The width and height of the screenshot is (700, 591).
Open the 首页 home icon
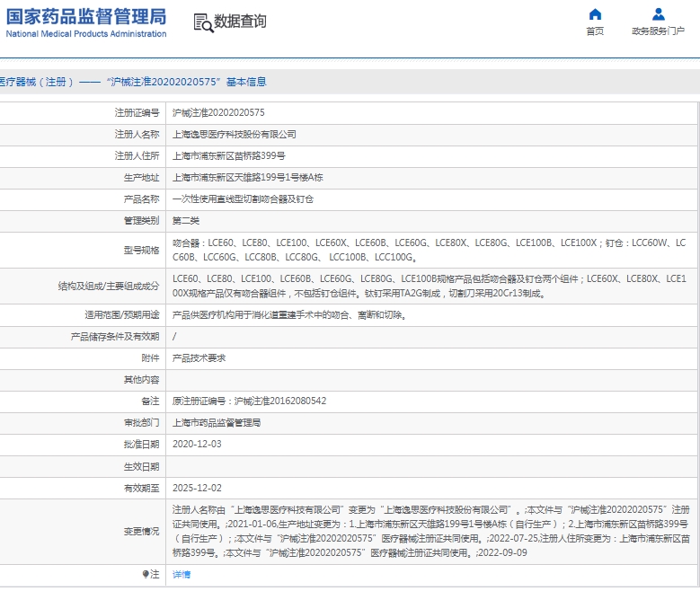[595, 14]
